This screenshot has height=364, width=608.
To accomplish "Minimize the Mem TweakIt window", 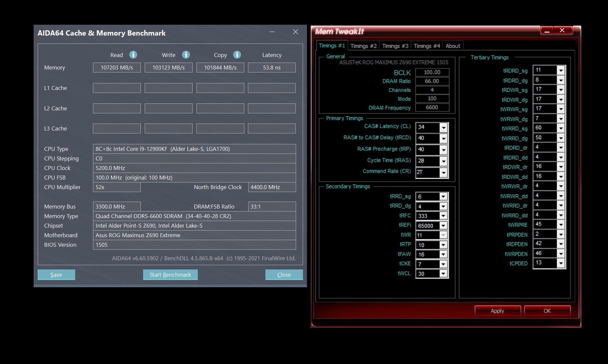I will tap(547, 31).
